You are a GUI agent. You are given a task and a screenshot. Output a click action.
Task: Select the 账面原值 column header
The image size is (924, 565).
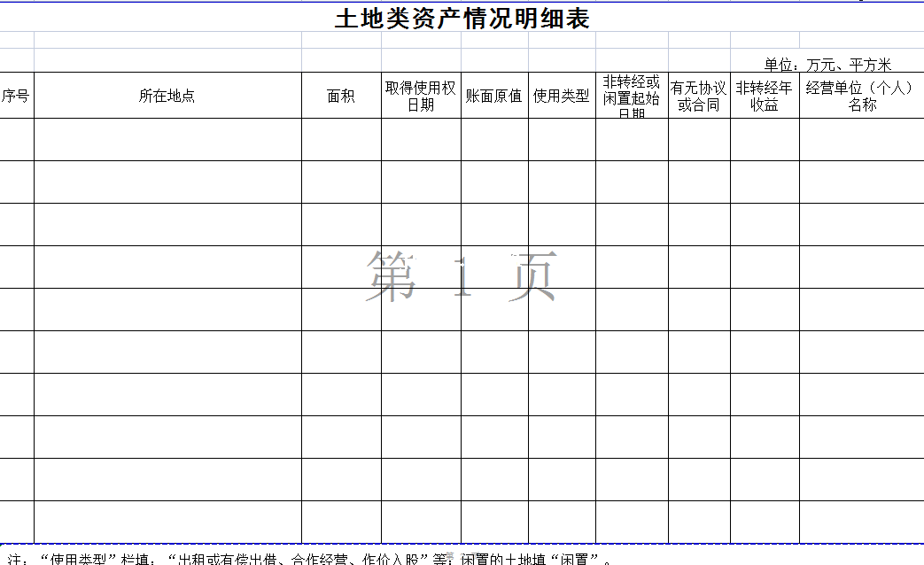pos(494,96)
